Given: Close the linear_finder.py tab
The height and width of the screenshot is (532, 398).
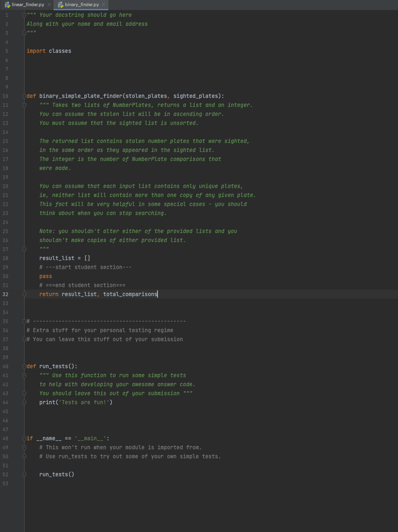Looking at the screenshot, I should click(49, 5).
